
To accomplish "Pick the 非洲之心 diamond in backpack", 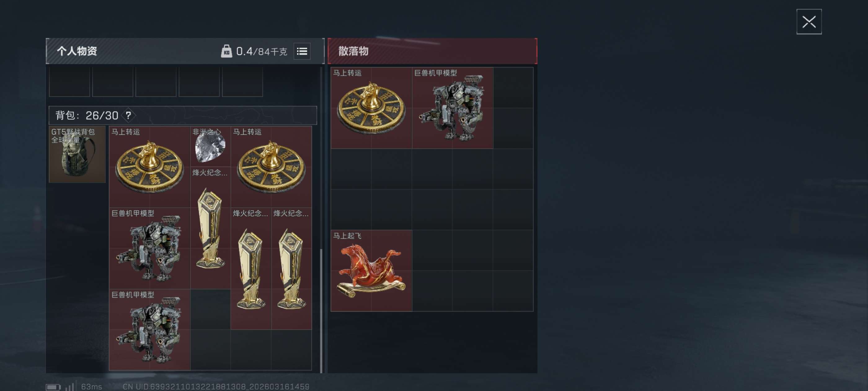I will point(210,146).
